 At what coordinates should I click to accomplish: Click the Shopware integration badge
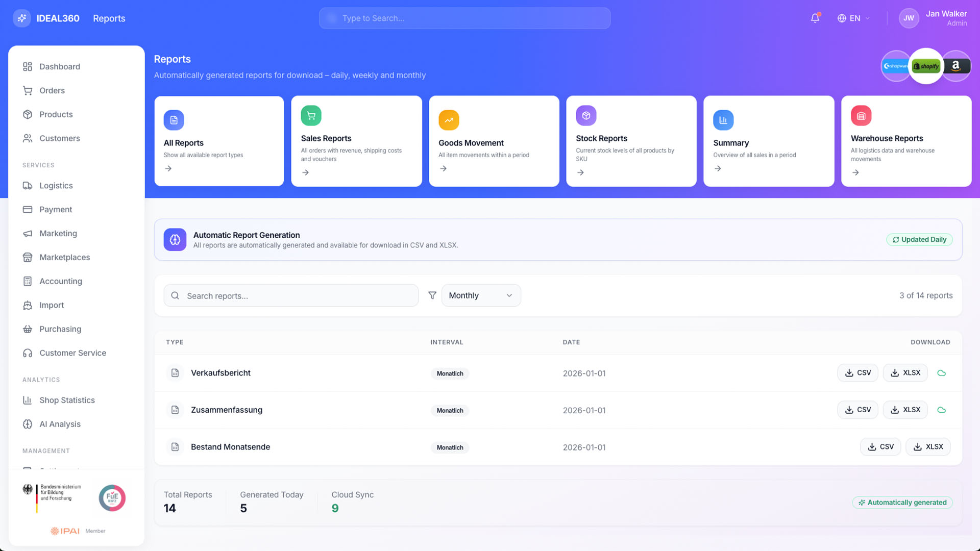coord(895,66)
